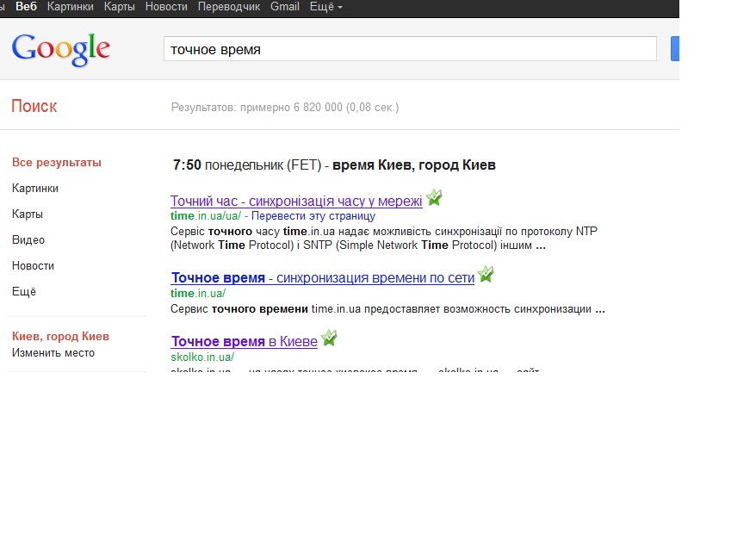The image size is (756, 534).
Task: Open 'Картинки' in the top navigation bar
Action: [x=71, y=7]
